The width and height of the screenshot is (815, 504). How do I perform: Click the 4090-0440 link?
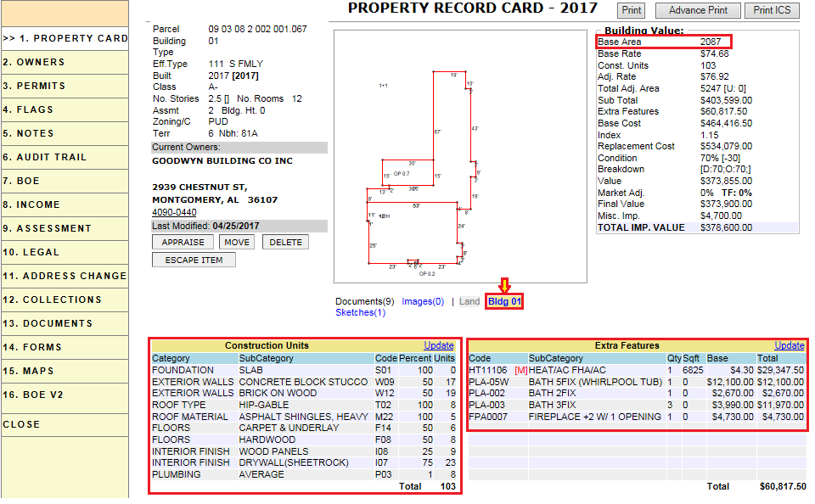pos(174,212)
